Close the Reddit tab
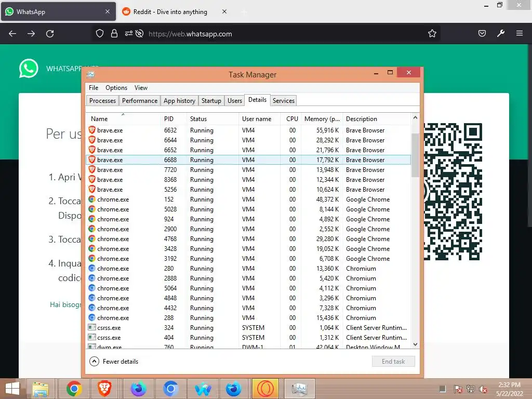This screenshot has width=532, height=399. [224, 11]
